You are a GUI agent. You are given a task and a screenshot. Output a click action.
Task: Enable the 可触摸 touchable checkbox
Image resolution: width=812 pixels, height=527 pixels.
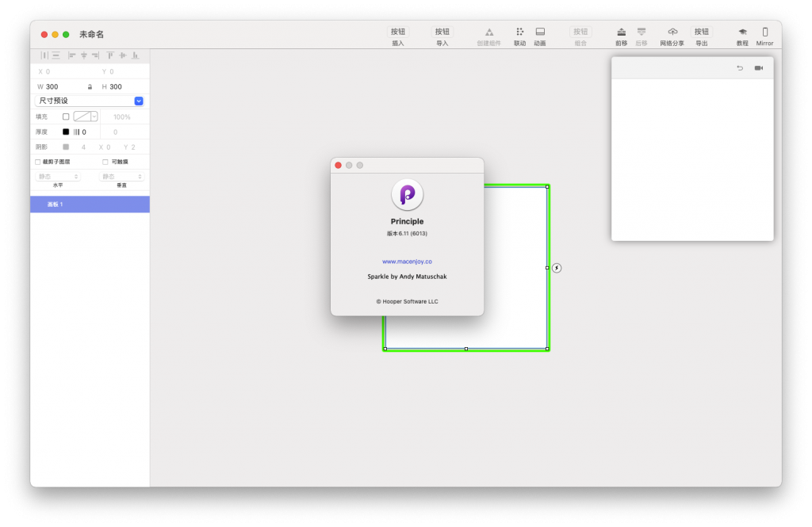pyautogui.click(x=105, y=162)
